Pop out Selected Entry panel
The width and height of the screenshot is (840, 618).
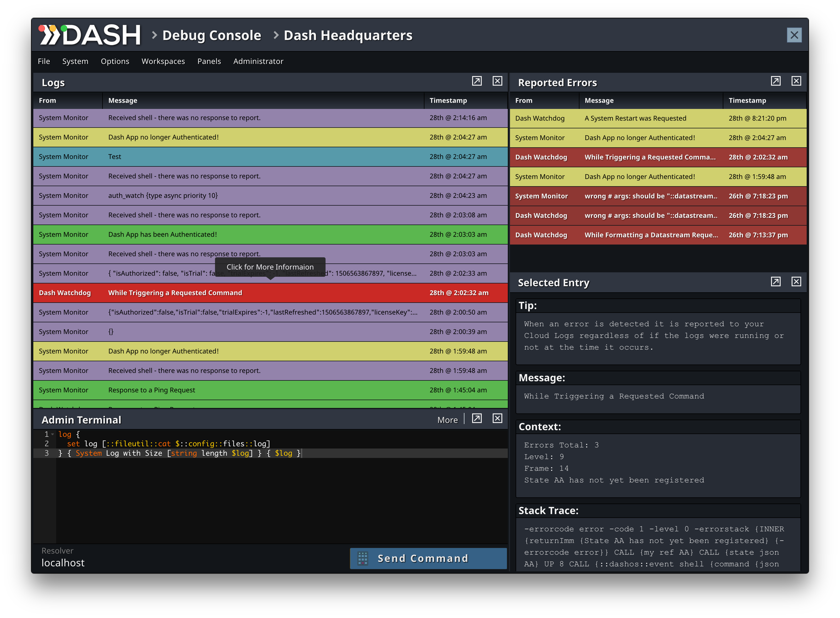click(775, 282)
